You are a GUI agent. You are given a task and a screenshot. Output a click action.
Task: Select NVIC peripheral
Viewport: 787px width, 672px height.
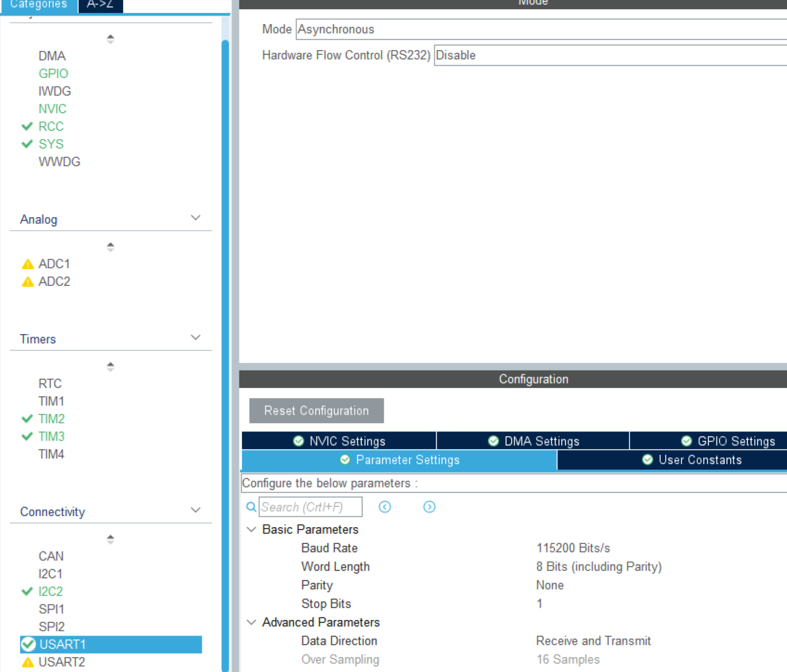pyautogui.click(x=53, y=109)
